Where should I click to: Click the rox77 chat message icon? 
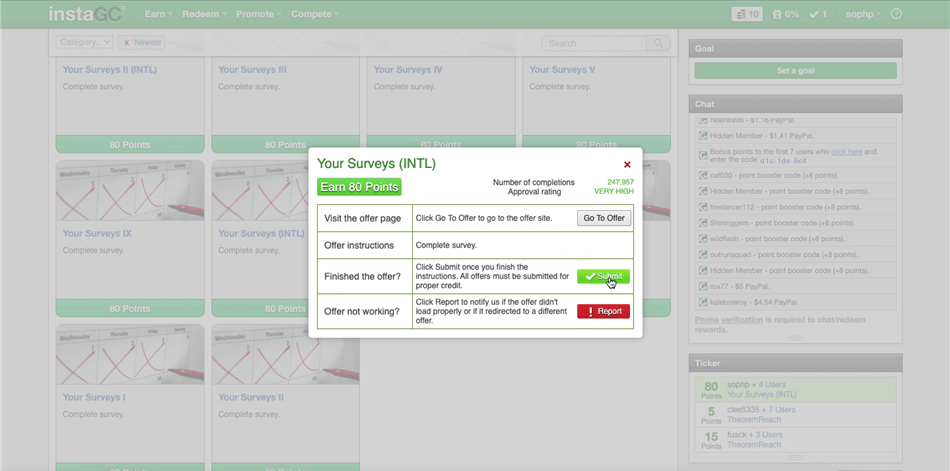(703, 286)
